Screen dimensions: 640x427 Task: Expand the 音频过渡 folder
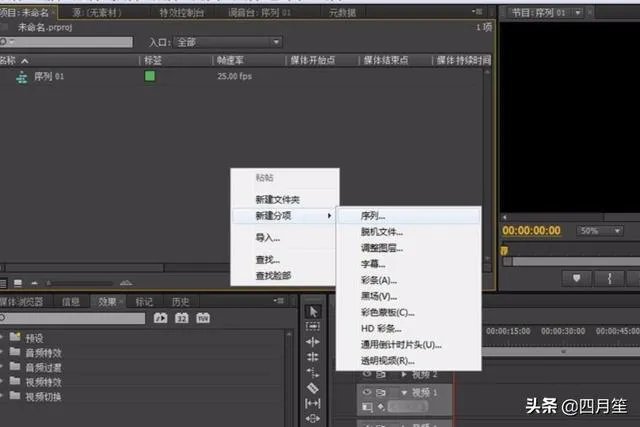pos(2,367)
